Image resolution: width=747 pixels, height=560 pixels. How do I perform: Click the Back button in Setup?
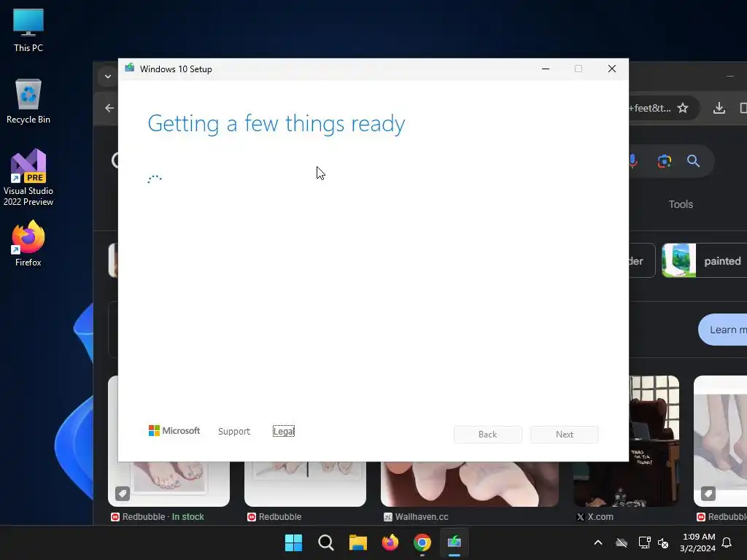tap(487, 435)
